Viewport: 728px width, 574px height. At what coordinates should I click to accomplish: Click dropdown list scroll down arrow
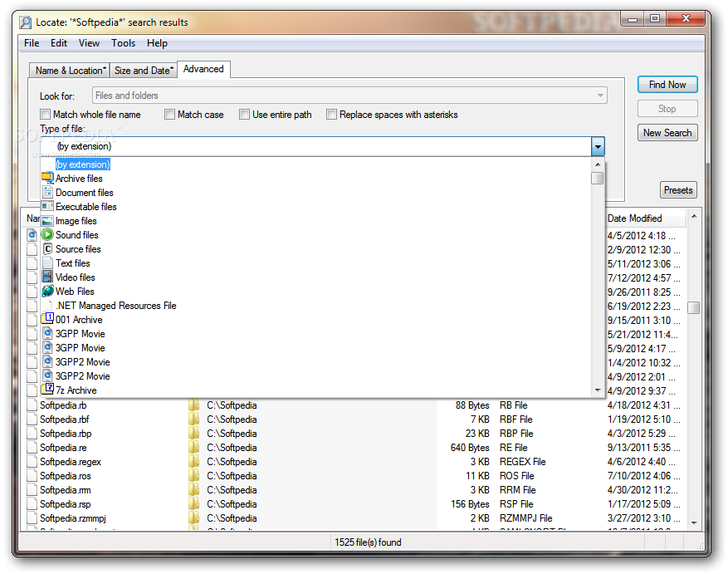[x=598, y=390]
